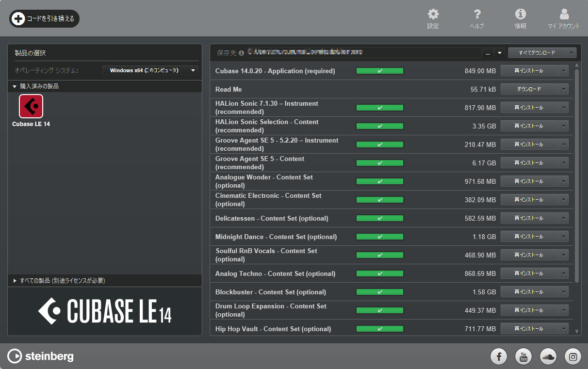The image size is (588, 369).
Task: Open the Help question mark icon
Action: (x=477, y=15)
